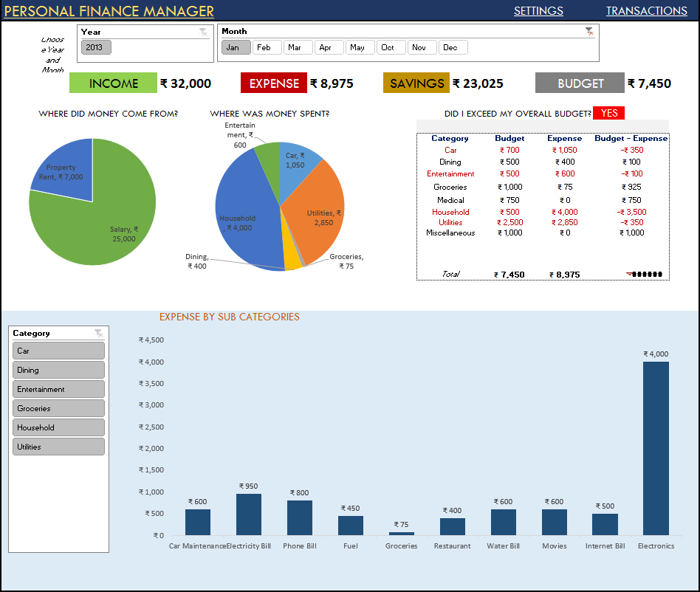Toggle the Household category filter
Image resolution: width=700 pixels, height=592 pixels.
click(x=58, y=427)
